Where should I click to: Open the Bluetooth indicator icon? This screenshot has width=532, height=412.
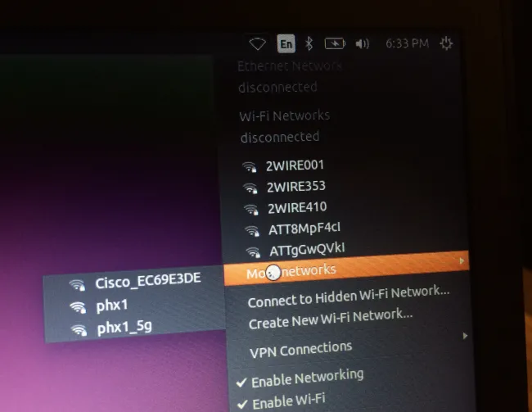(x=309, y=43)
